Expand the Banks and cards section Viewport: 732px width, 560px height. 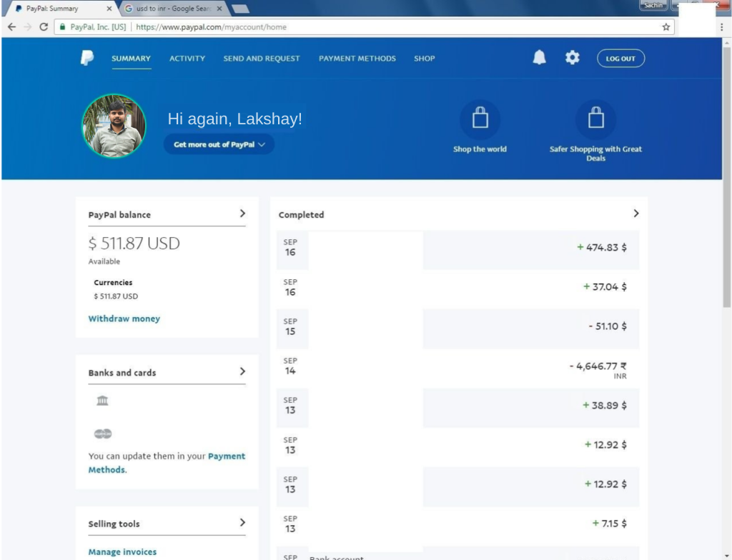(x=242, y=371)
